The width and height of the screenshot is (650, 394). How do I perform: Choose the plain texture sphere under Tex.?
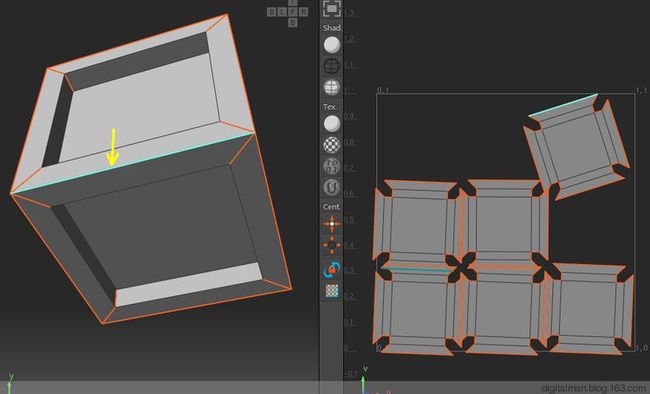(332, 124)
